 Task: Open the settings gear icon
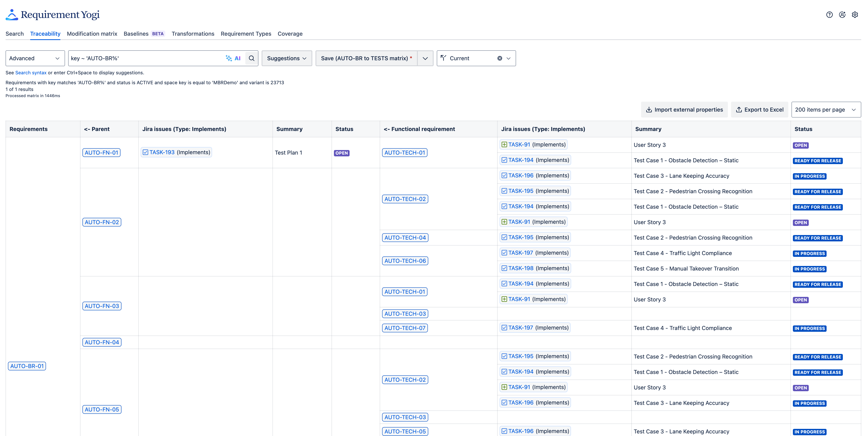(855, 15)
